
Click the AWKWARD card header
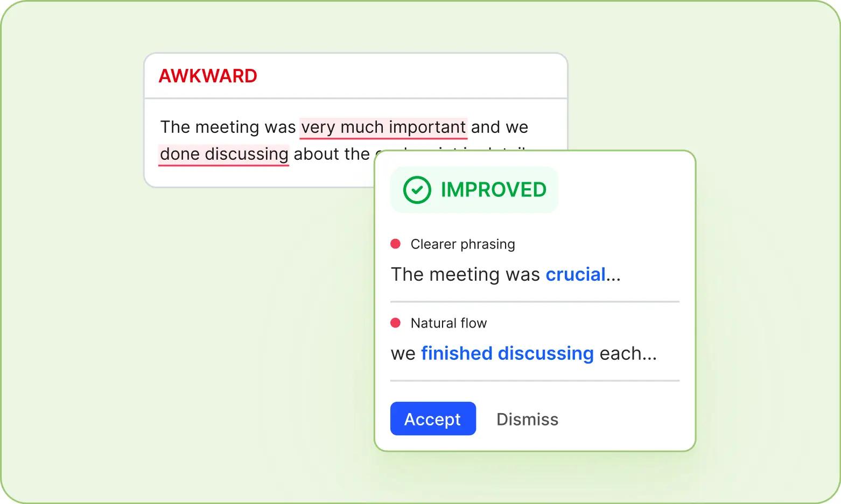tap(356, 76)
